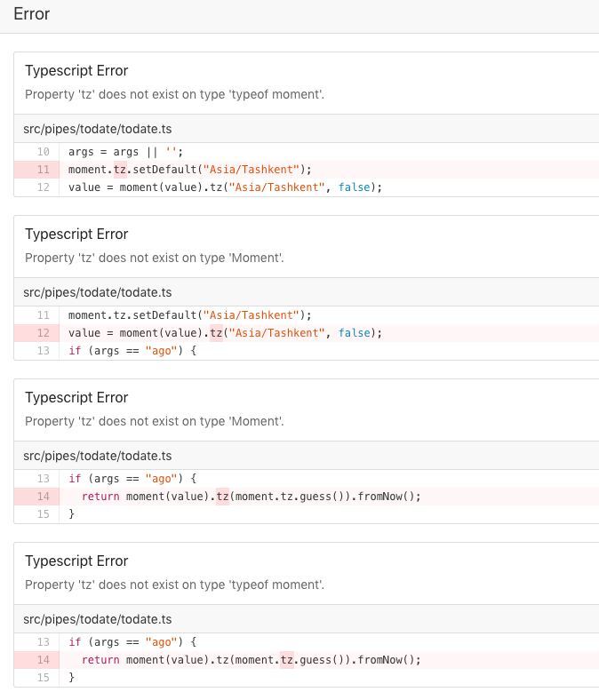
Task: Click highlighted 'tz' token in moment.tz.setDefault line
Action: click(120, 170)
